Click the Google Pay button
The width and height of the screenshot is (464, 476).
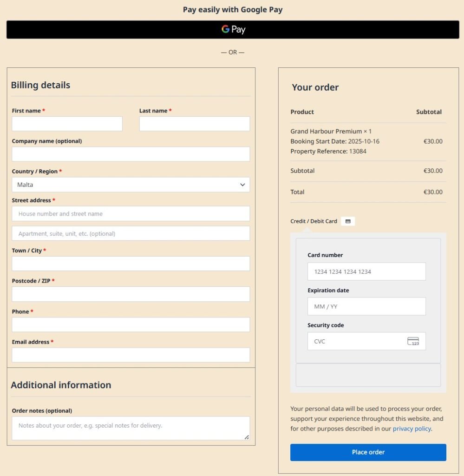tap(233, 30)
